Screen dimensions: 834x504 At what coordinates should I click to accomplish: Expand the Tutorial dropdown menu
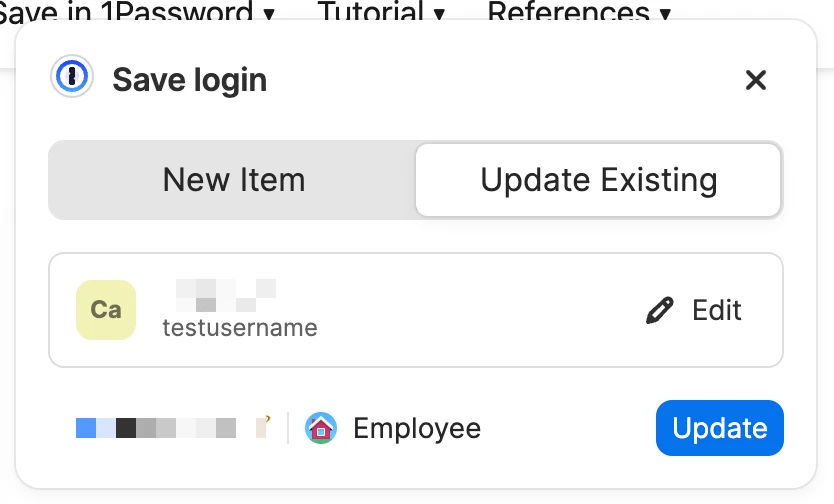click(x=381, y=11)
